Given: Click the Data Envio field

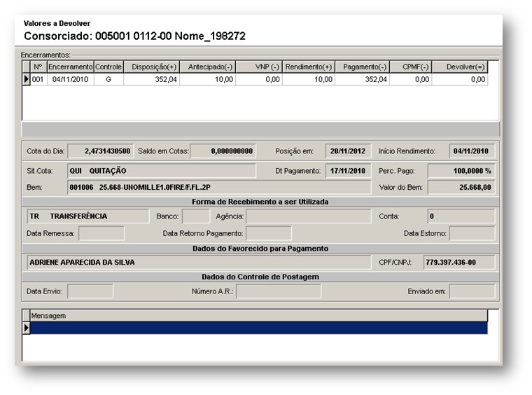Looking at the screenshot, I should (90, 291).
